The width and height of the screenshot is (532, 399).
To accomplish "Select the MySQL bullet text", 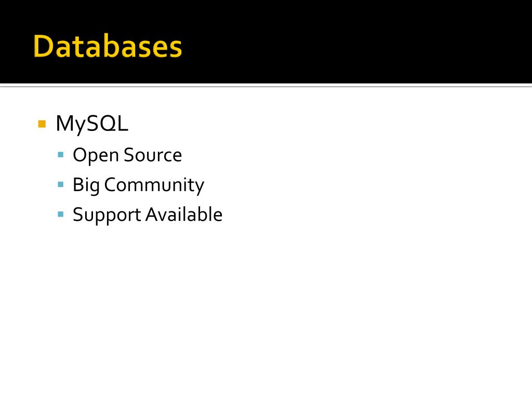I will [x=91, y=124].
